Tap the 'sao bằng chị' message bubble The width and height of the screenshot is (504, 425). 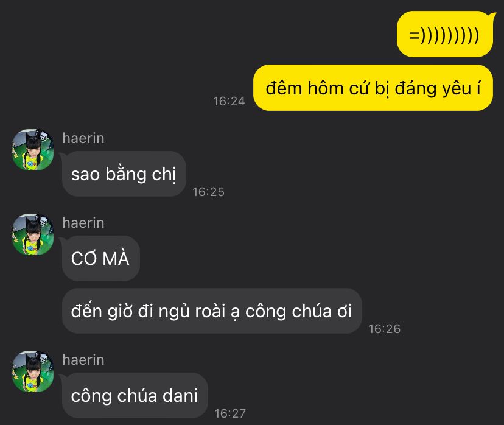[x=124, y=174]
